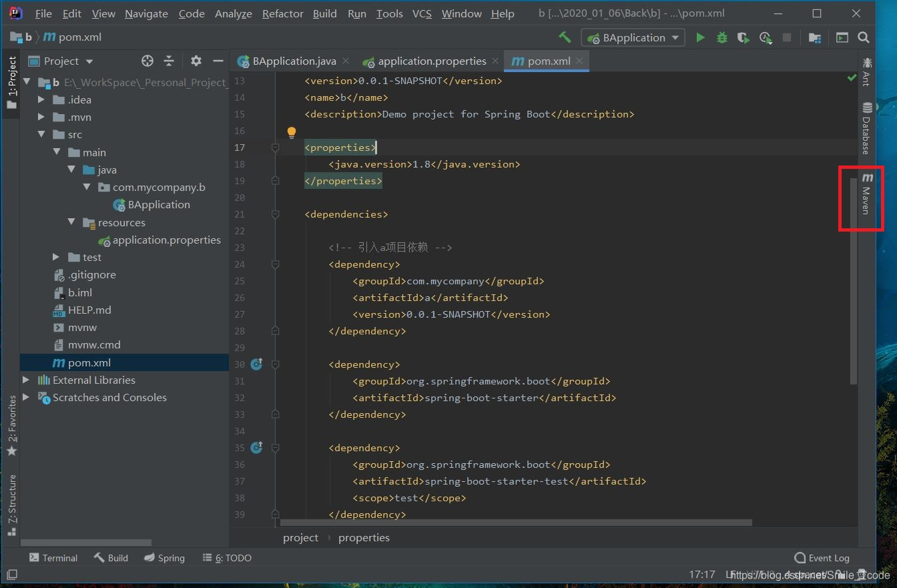This screenshot has width=897, height=588.
Task: Close the pom.xml editor tab
Action: click(579, 61)
